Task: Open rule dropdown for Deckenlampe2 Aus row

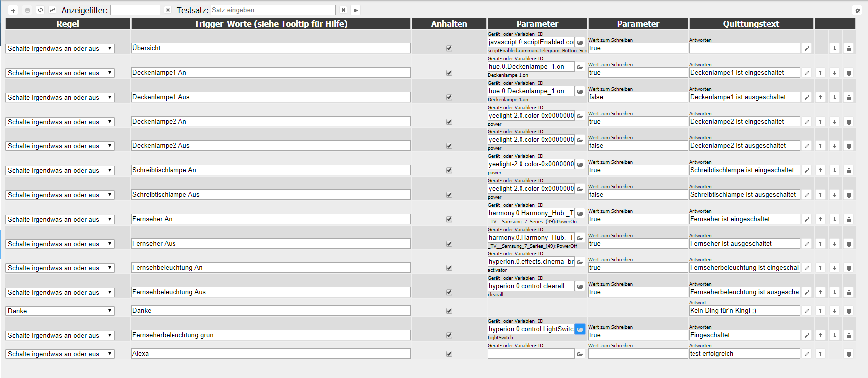Action: coord(60,146)
